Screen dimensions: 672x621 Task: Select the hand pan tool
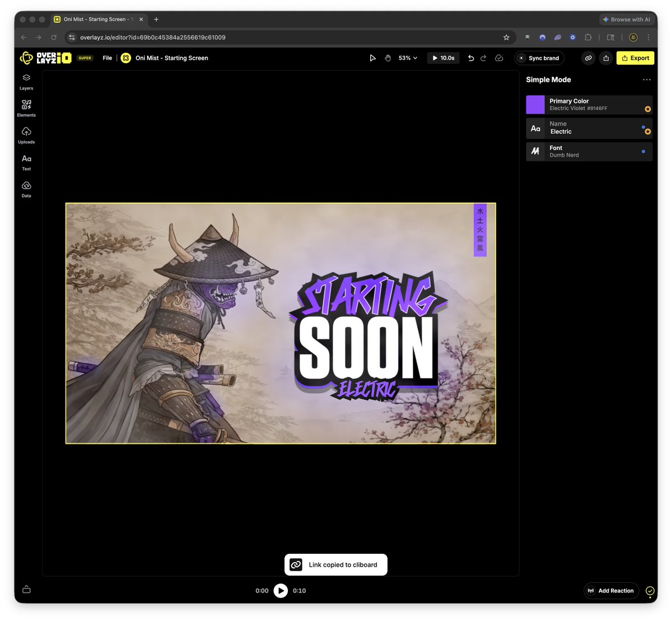coord(388,58)
